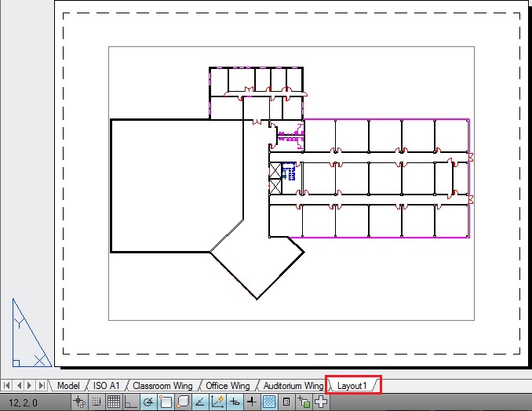Click the 12, 2, 0 coordinates readout

click(x=23, y=403)
